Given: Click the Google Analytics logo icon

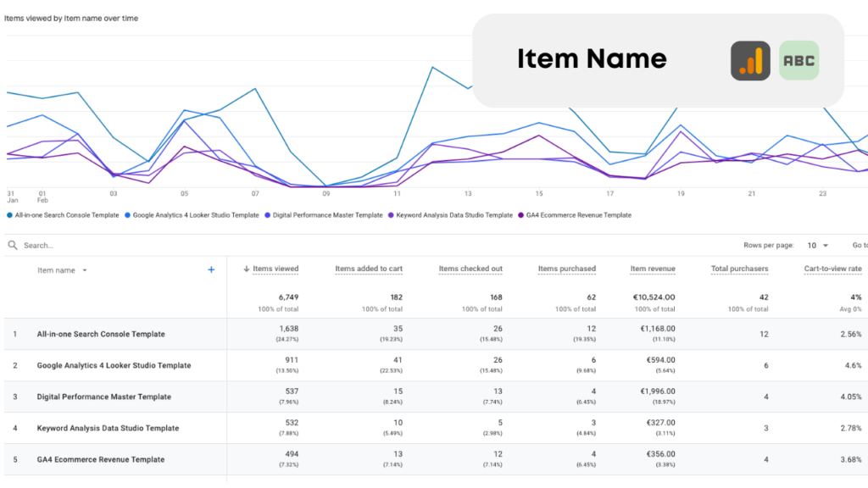Looking at the screenshot, I should pos(751,59).
